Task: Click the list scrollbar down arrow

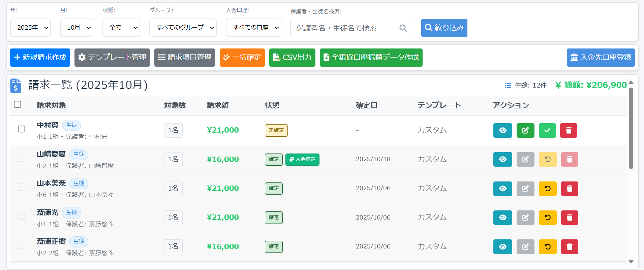Action: point(631,262)
